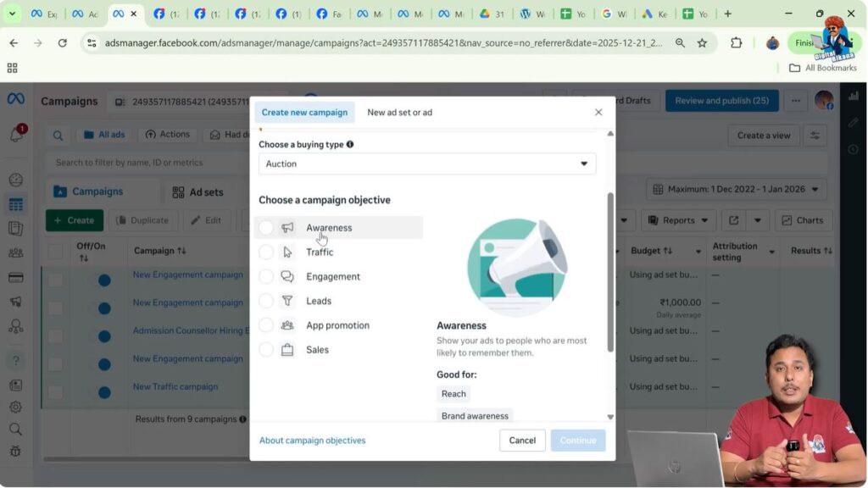Open the browser extensions puzzle icon
This screenshot has height=488, width=868.
(x=737, y=43)
